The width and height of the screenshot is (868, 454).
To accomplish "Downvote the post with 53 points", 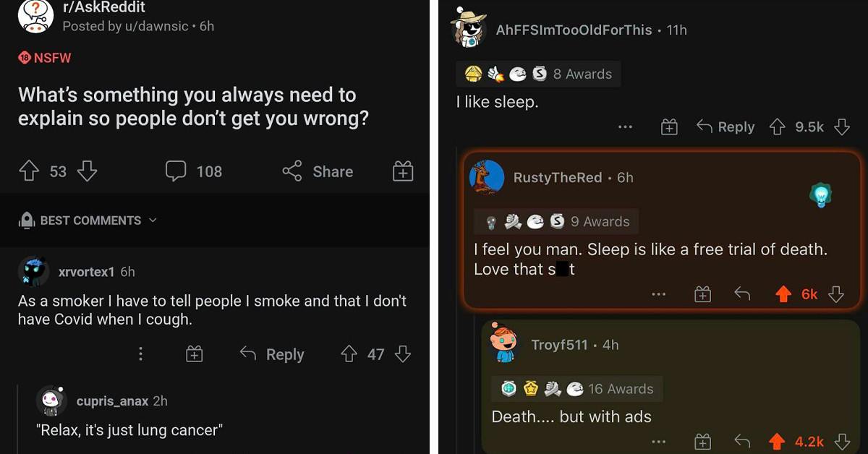I will point(87,171).
